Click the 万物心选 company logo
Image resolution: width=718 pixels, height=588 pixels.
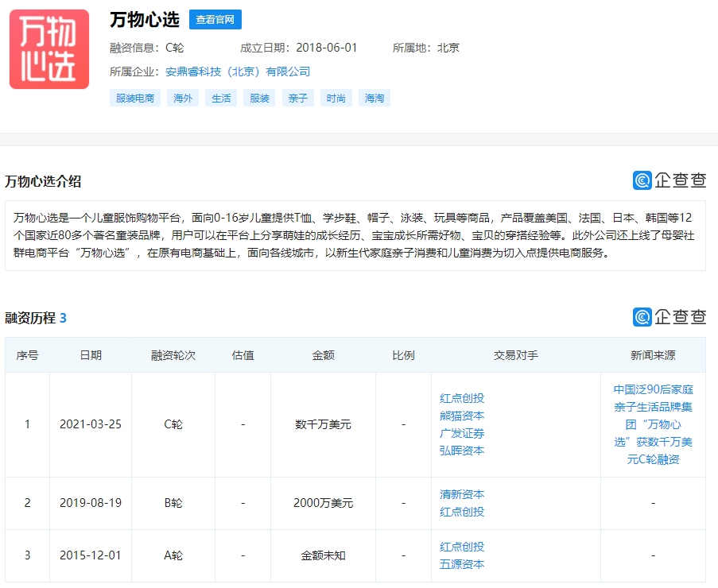click(x=49, y=49)
